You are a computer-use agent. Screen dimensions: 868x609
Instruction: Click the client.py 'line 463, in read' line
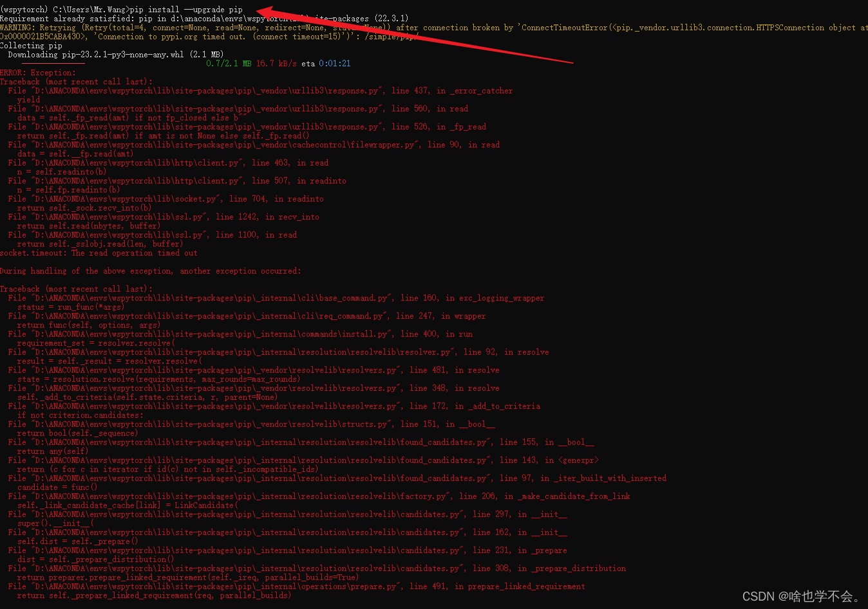point(169,163)
